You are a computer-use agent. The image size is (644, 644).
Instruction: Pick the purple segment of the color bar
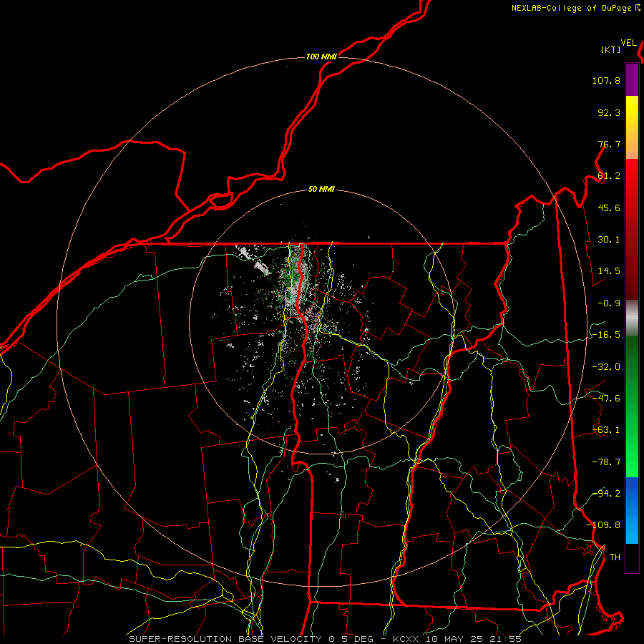click(632, 79)
